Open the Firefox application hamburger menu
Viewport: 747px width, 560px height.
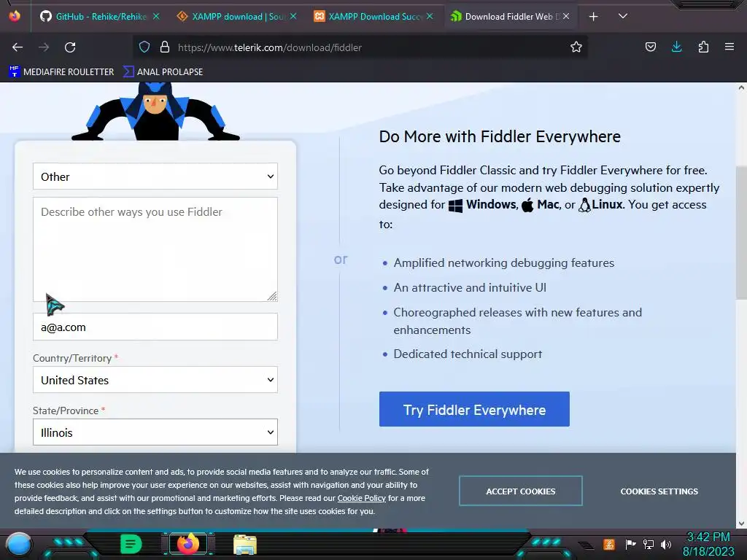click(729, 47)
